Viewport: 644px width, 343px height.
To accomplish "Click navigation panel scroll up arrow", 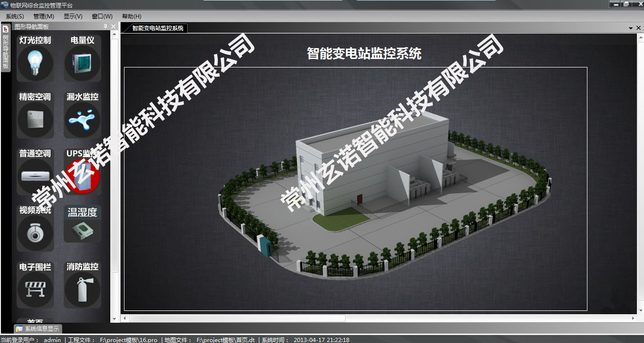I will coord(115,34).
